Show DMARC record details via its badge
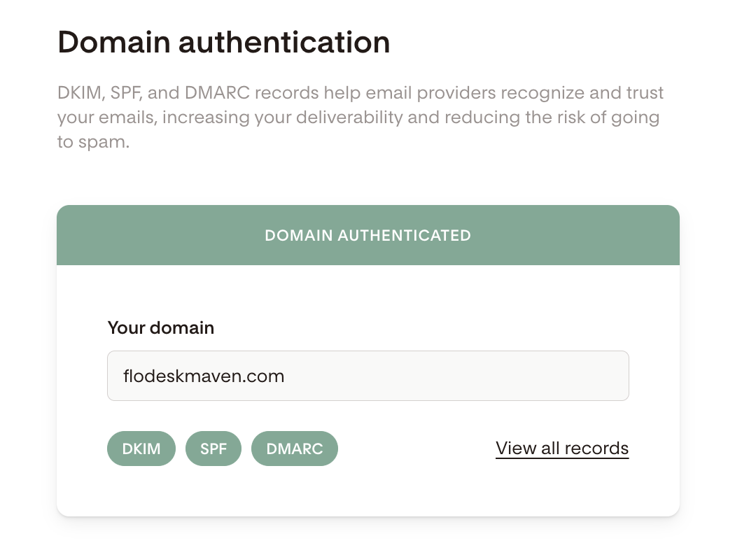Image resolution: width=756 pixels, height=557 pixels. pyautogui.click(x=295, y=449)
